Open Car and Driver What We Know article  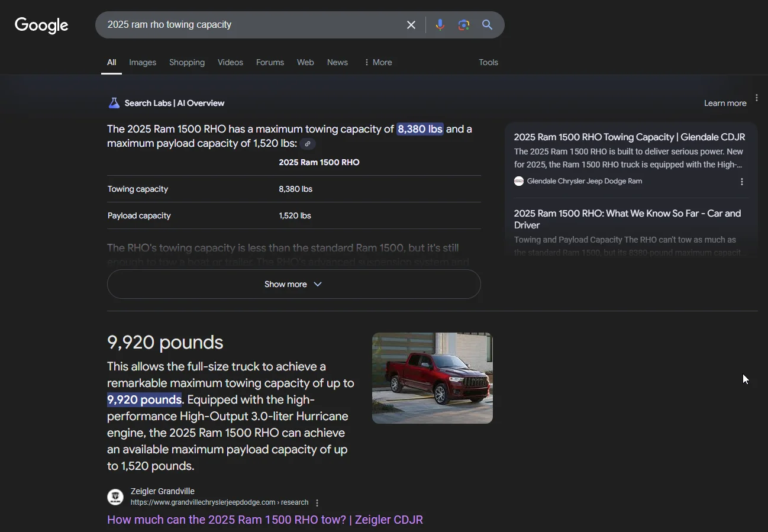[628, 219]
